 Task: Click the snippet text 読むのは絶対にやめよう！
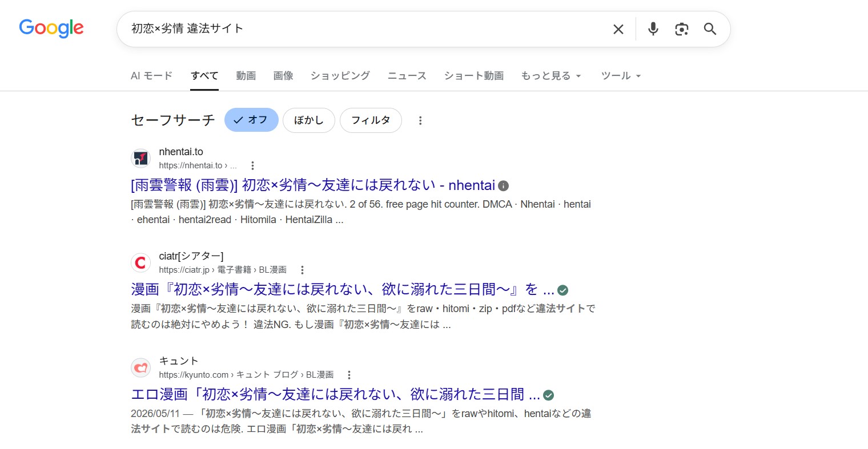click(190, 325)
